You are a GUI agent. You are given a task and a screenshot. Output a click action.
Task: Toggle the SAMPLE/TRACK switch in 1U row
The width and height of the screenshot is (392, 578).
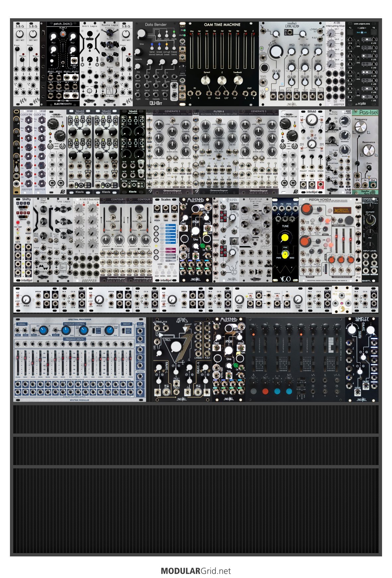[277, 296]
